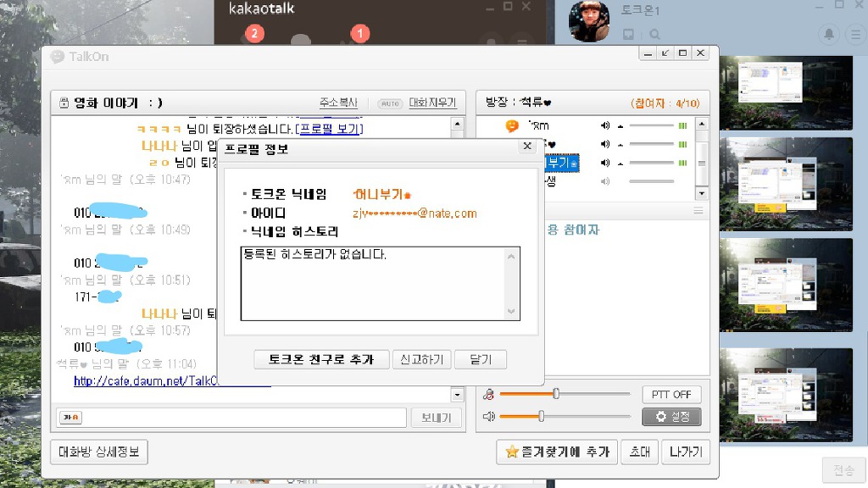Open font settings 가 icon in input
This screenshot has width=868, height=488.
70,418
